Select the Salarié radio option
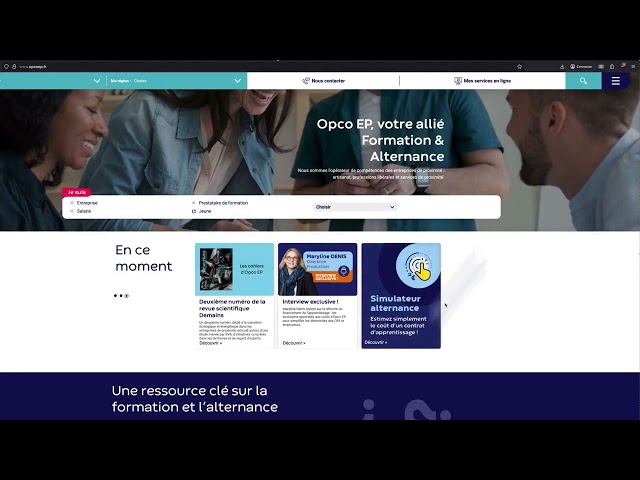Screen dimensions: 640x480 pos(72,211)
